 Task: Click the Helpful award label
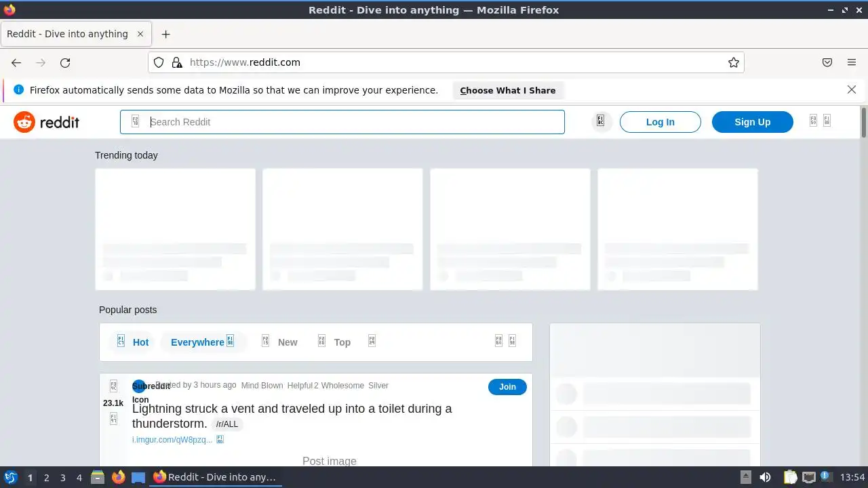pos(300,386)
